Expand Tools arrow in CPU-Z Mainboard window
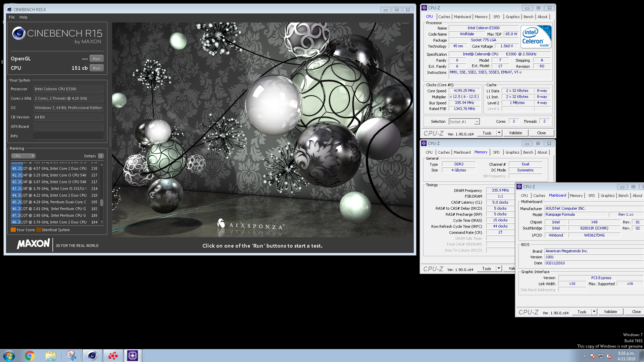Viewport: 644px width, 362px height. pos(594,312)
